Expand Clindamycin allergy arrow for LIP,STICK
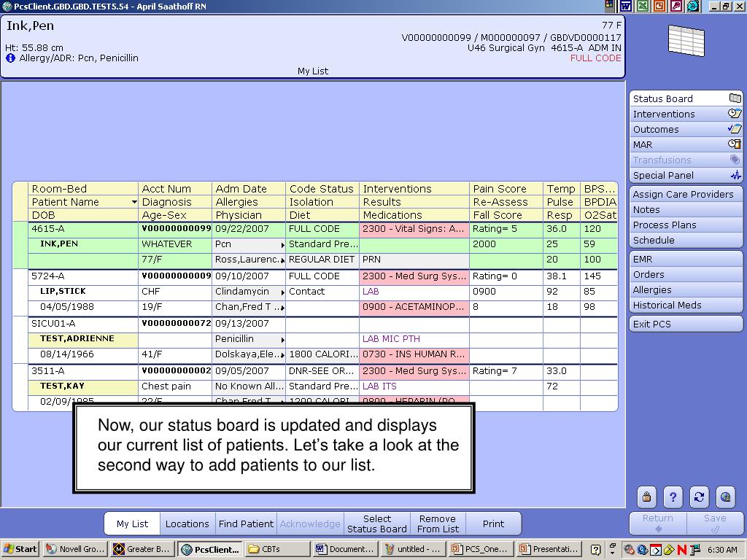 pos(282,292)
